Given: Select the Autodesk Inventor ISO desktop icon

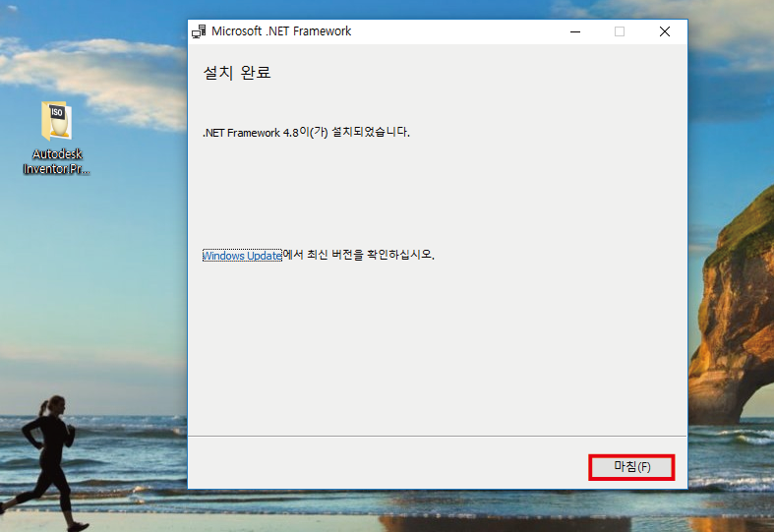Looking at the screenshot, I should tap(57, 138).
